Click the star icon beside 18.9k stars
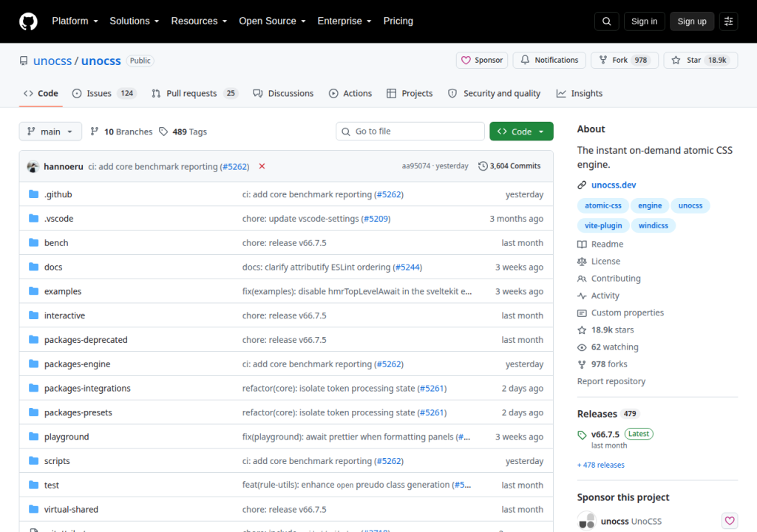Image resolution: width=757 pixels, height=532 pixels. click(x=582, y=330)
